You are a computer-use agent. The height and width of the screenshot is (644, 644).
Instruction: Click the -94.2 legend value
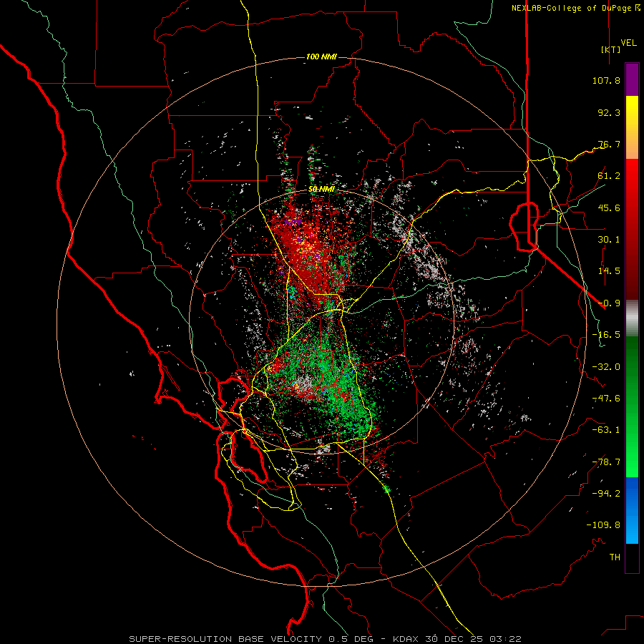(606, 494)
